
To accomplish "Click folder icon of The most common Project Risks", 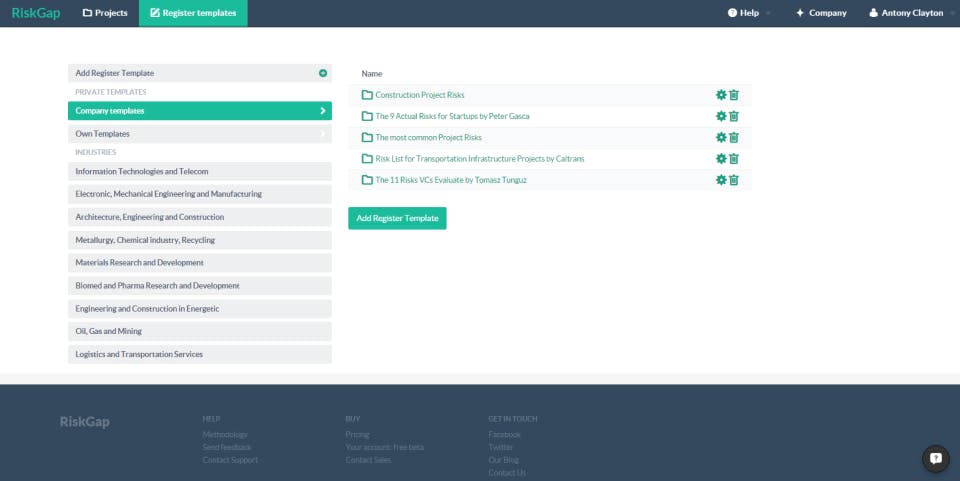I will (x=367, y=138).
